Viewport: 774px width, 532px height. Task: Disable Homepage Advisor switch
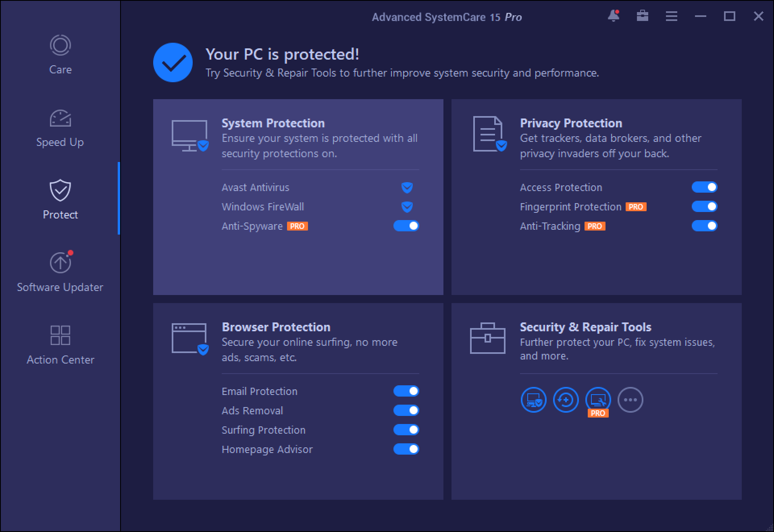406,449
